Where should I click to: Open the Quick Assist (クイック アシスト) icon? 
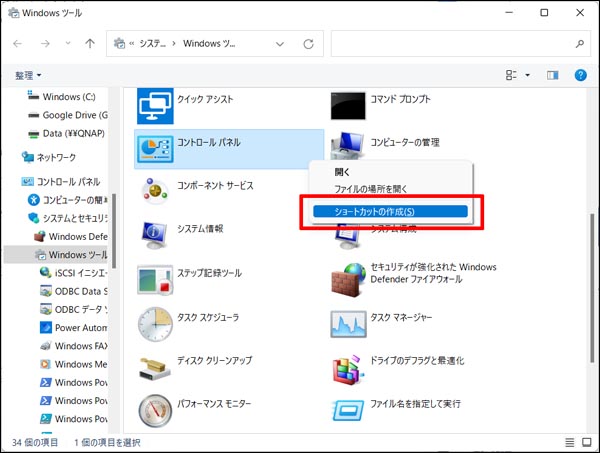coord(155,103)
